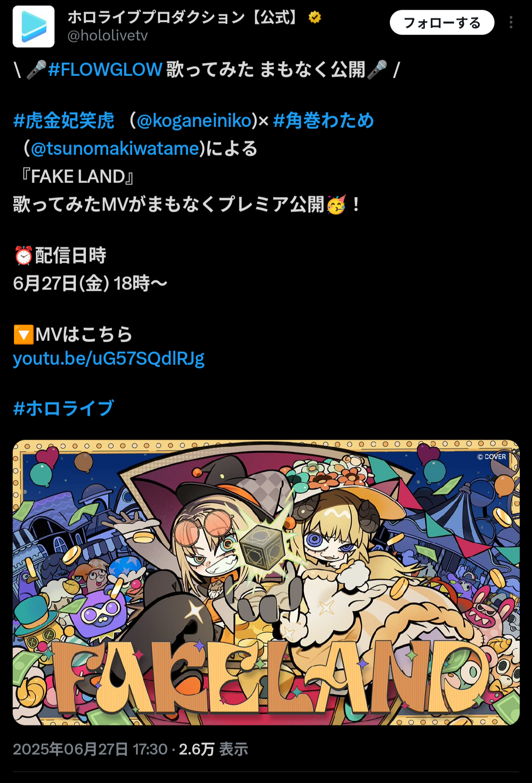Open the three-dot more options menu

pos(511,22)
